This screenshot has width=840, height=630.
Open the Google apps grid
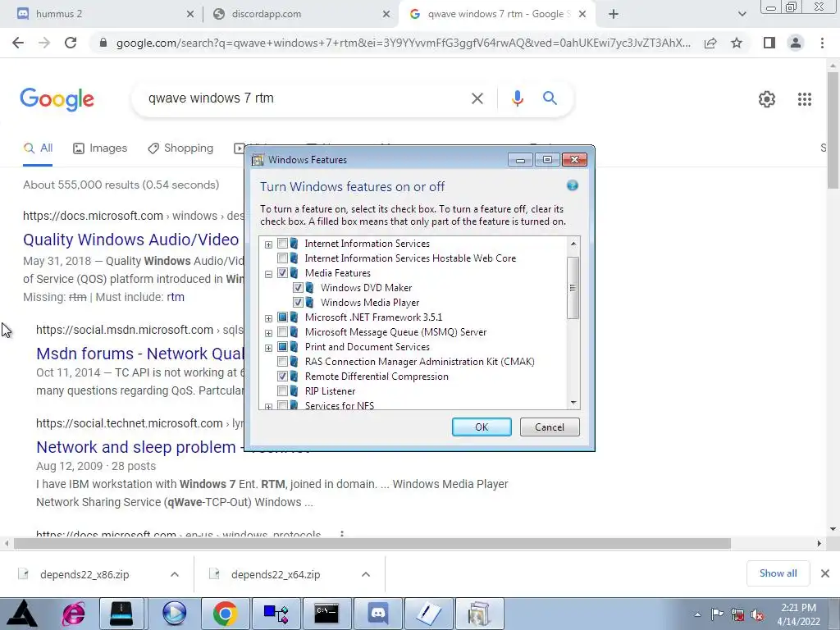point(805,99)
